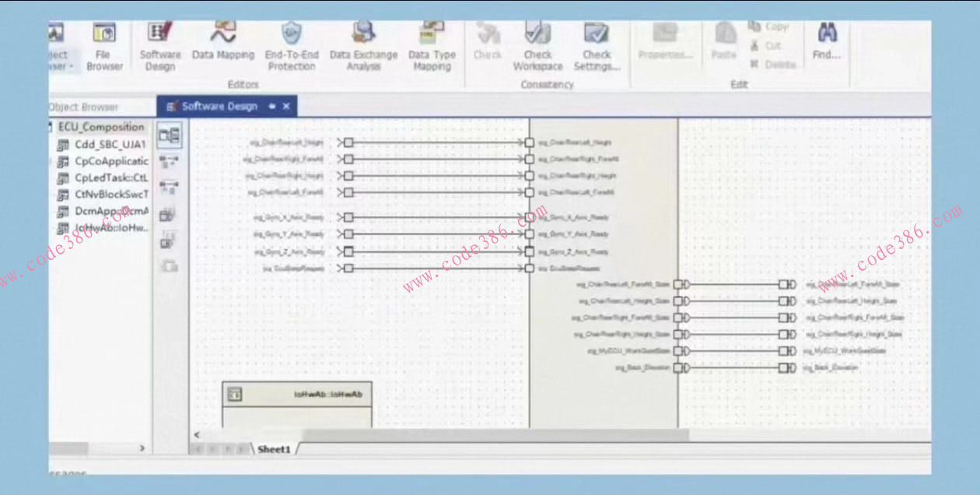This screenshot has width=980, height=495.
Task: Select the top graphic view tool icon
Action: pos(169,135)
